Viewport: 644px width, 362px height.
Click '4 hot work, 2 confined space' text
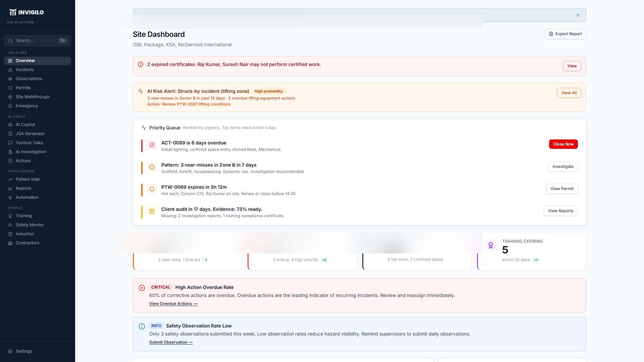point(415,259)
